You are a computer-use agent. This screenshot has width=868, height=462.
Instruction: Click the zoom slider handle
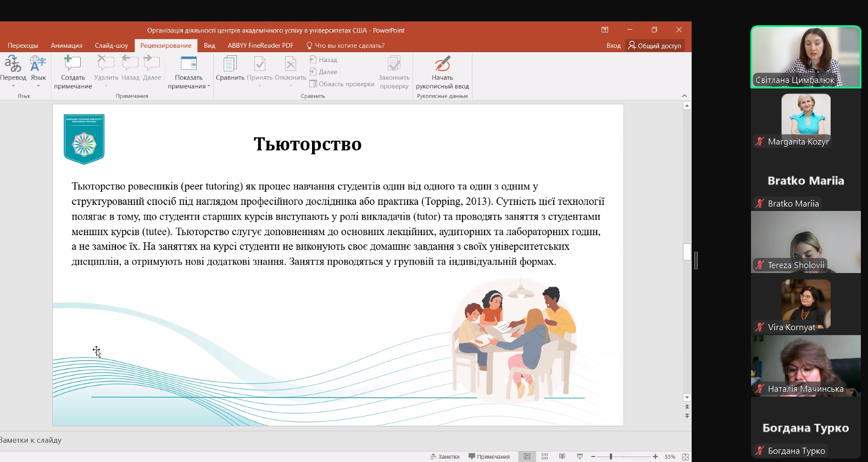click(611, 457)
